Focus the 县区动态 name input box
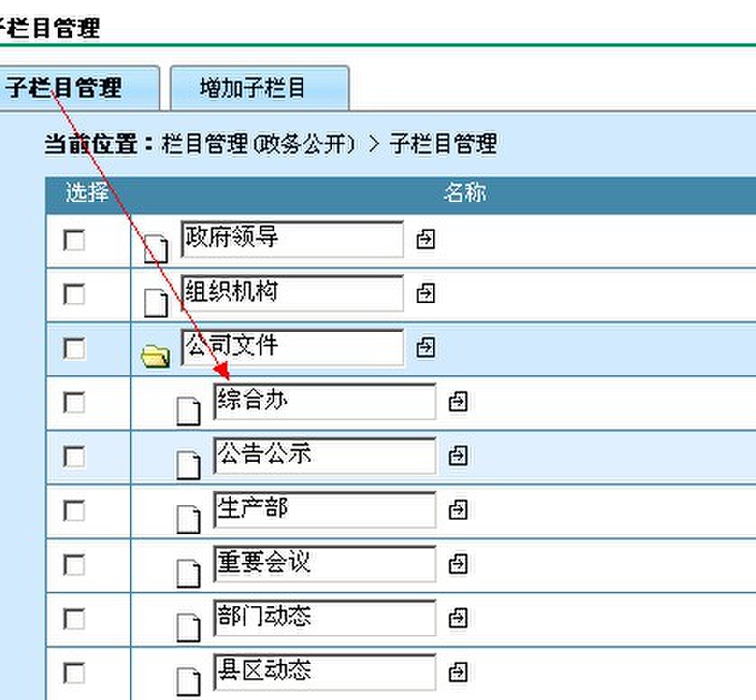Screen dimensions: 756x700 click(x=324, y=672)
